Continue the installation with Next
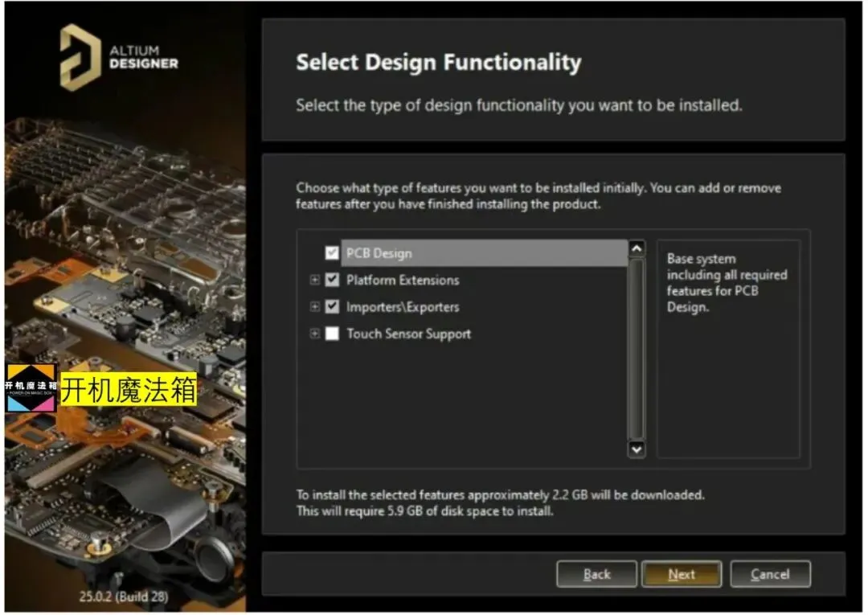868x615 pixels. [x=682, y=574]
